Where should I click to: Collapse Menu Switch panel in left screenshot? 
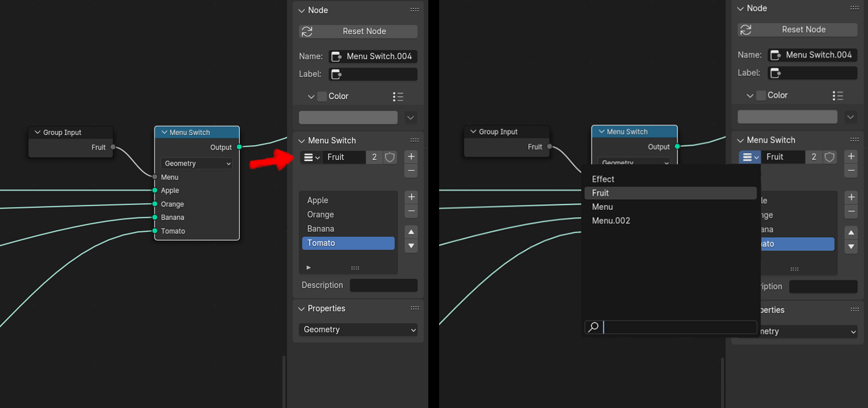(x=301, y=141)
